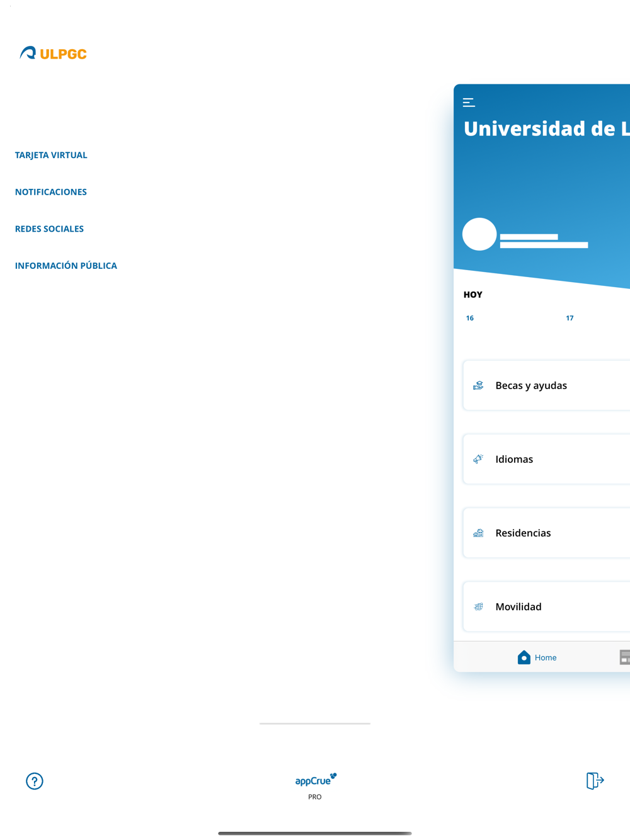
Task: Open the Residencias card
Action: pyautogui.click(x=547, y=533)
